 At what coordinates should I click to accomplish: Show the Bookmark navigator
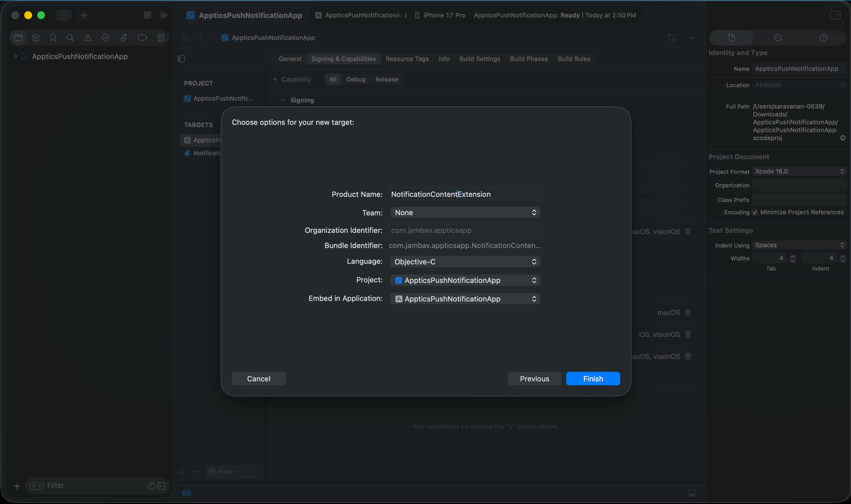[x=53, y=38]
